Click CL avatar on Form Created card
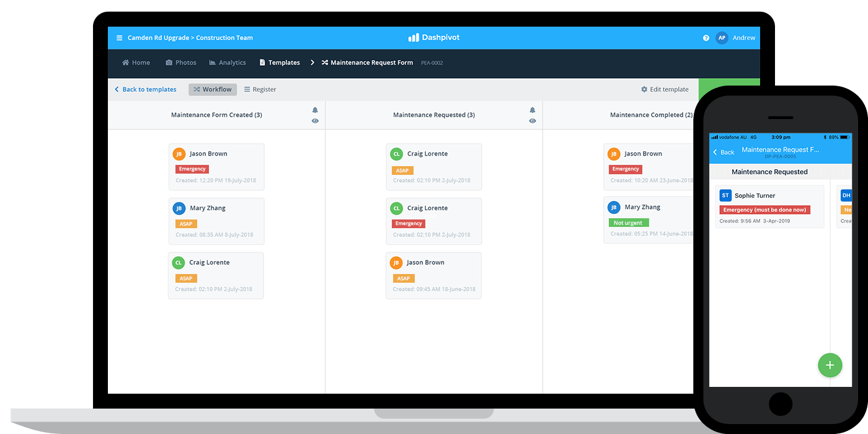The width and height of the screenshot is (868, 434). tap(179, 263)
